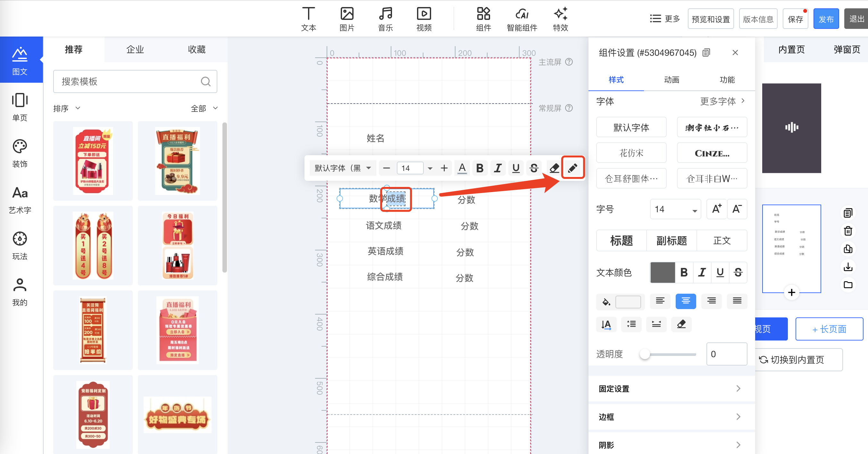Switch to the 企业 templates tab
The image size is (868, 454).
click(135, 50)
